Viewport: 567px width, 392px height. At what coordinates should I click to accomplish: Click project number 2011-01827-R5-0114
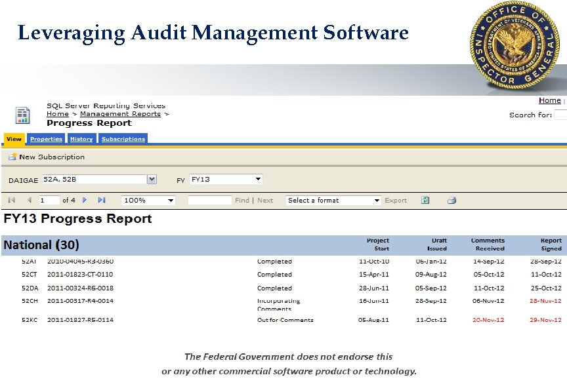coord(80,320)
